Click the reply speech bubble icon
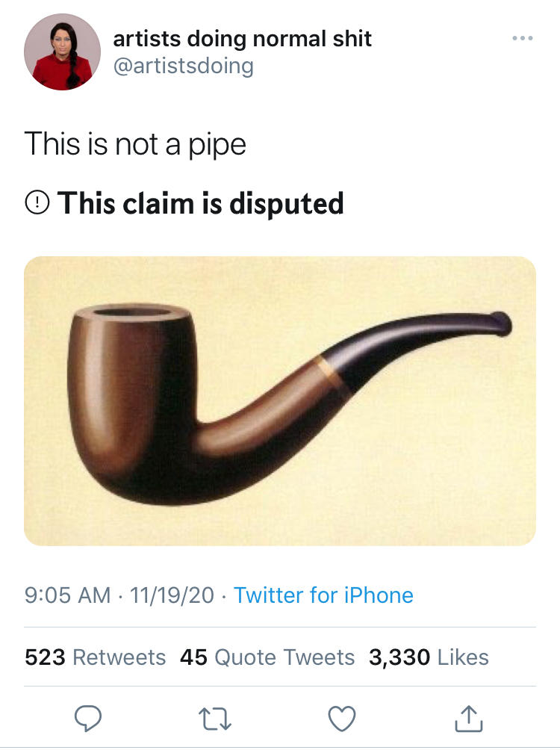 (90, 720)
